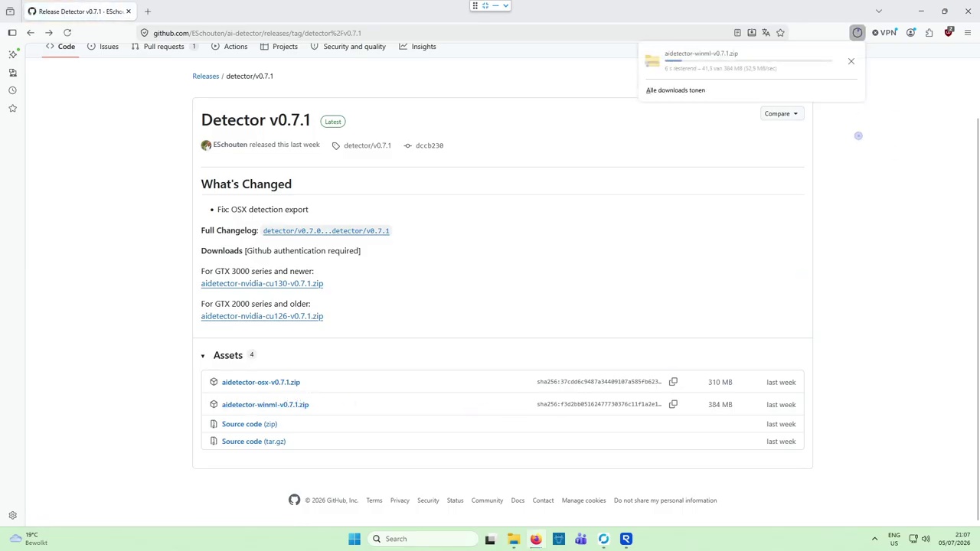Open the Firefox account icon
Viewport: 980px width, 551px height.
pyautogui.click(x=911, y=33)
